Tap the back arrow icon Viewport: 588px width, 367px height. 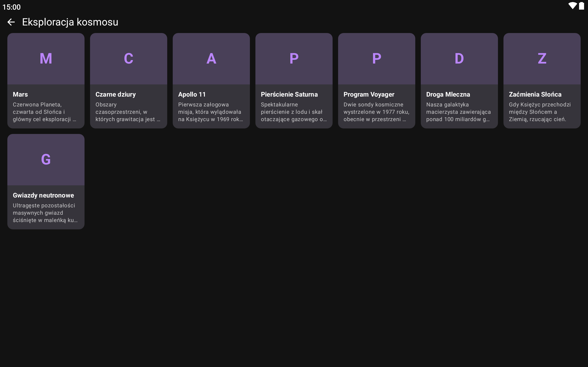click(11, 22)
